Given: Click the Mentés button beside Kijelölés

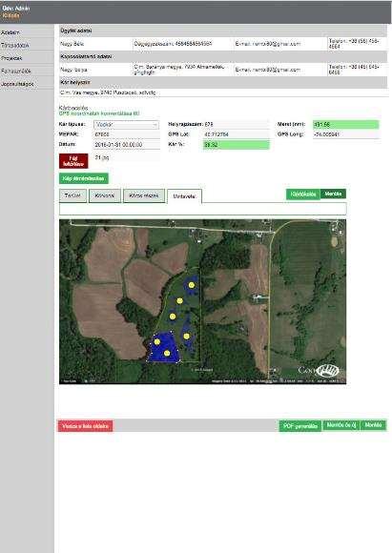Looking at the screenshot, I should point(333,194).
